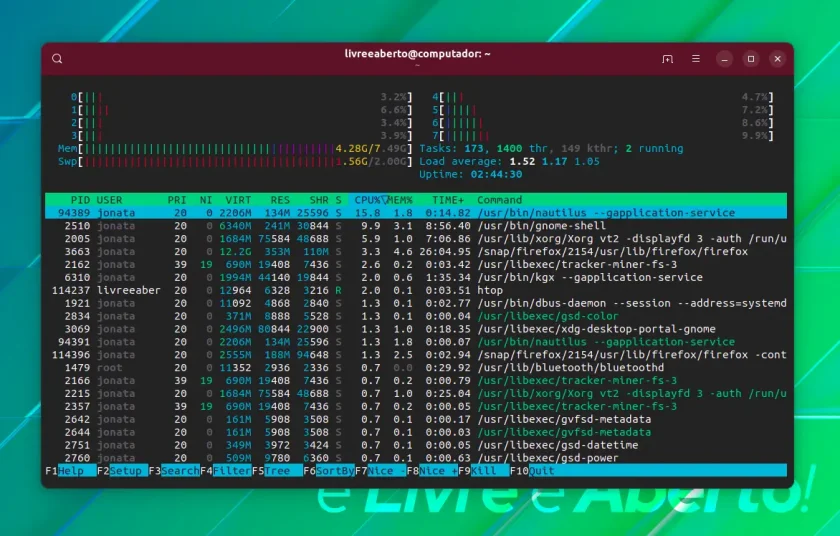The width and height of the screenshot is (840, 536).
Task: Select PID 2644 gvfsd-metadata row
Action: click(x=416, y=432)
